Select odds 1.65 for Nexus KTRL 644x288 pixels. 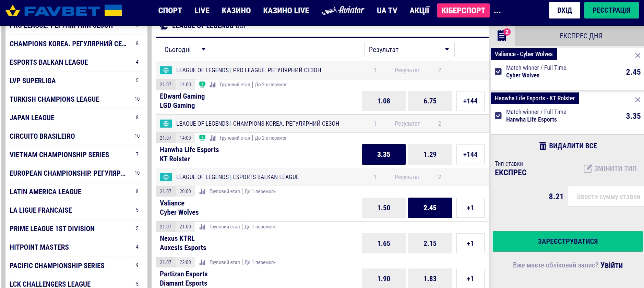pyautogui.click(x=384, y=243)
